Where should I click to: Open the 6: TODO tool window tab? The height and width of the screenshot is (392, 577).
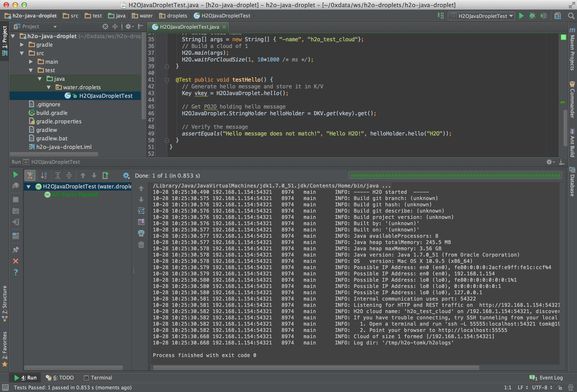point(60,378)
